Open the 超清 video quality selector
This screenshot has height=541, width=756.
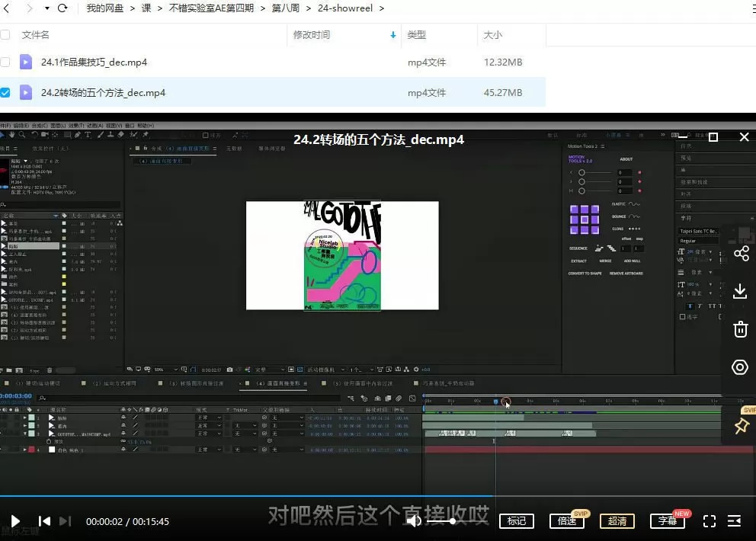[617, 521]
